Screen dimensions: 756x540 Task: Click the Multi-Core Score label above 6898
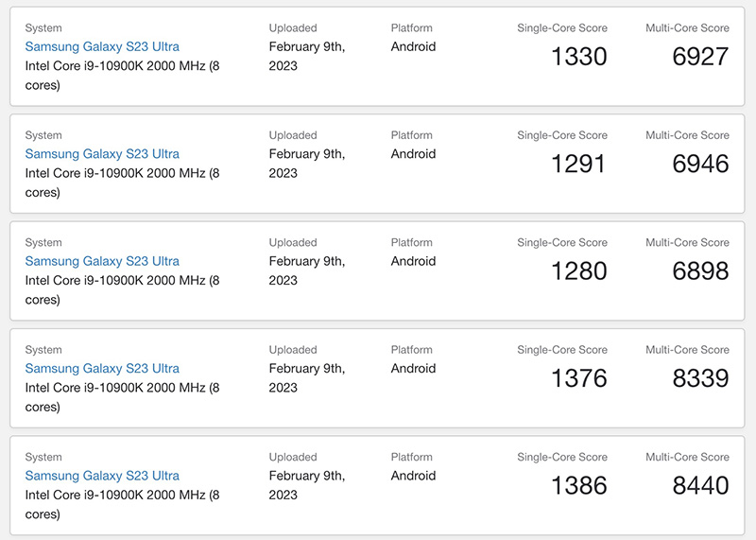pyautogui.click(x=687, y=242)
